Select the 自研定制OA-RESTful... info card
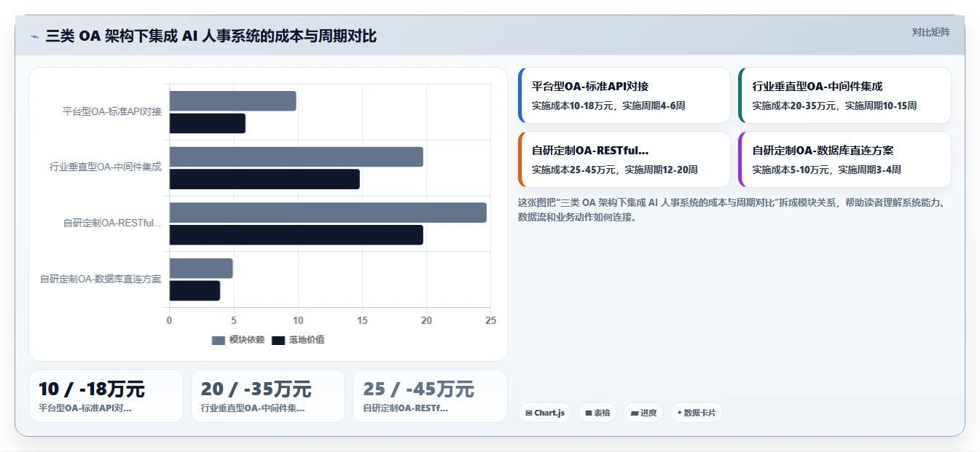Screen dimensions: 980x452 click(624, 159)
